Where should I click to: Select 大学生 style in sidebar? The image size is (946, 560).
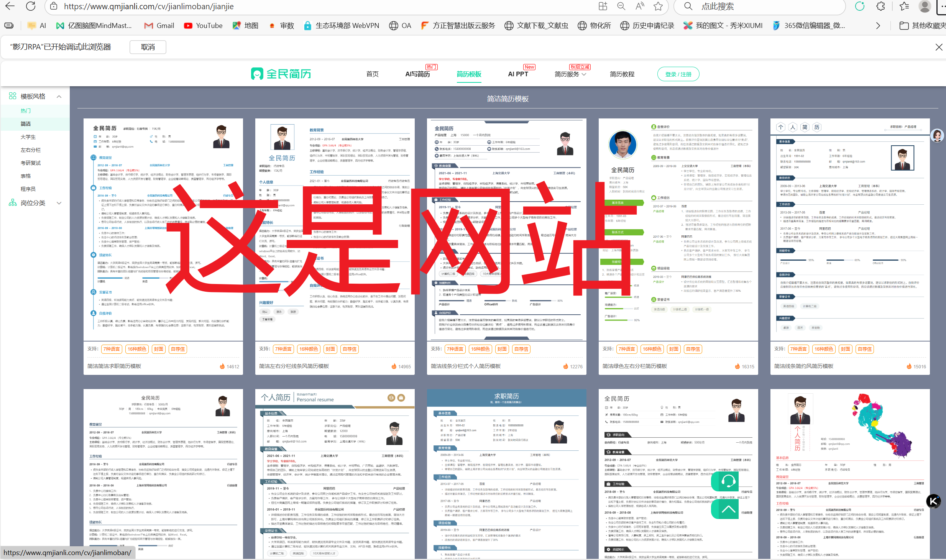tap(28, 137)
